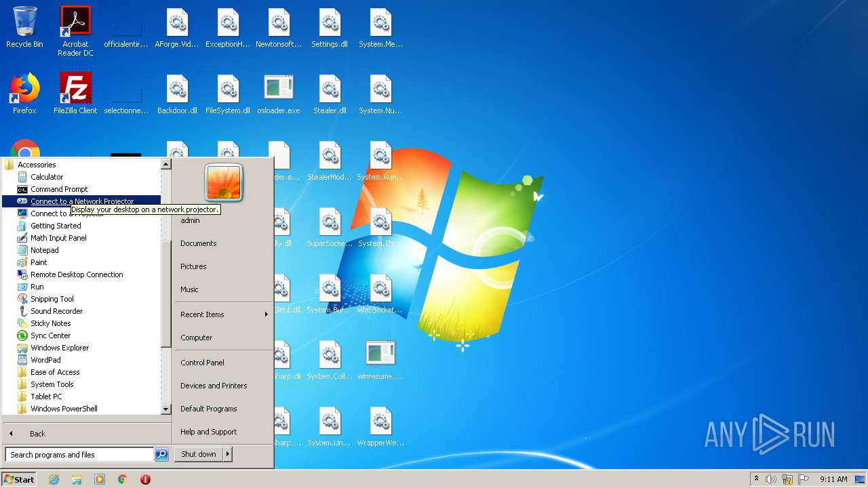Launch Notepad from Accessories
Image resolution: width=868 pixels, height=488 pixels.
point(81,250)
